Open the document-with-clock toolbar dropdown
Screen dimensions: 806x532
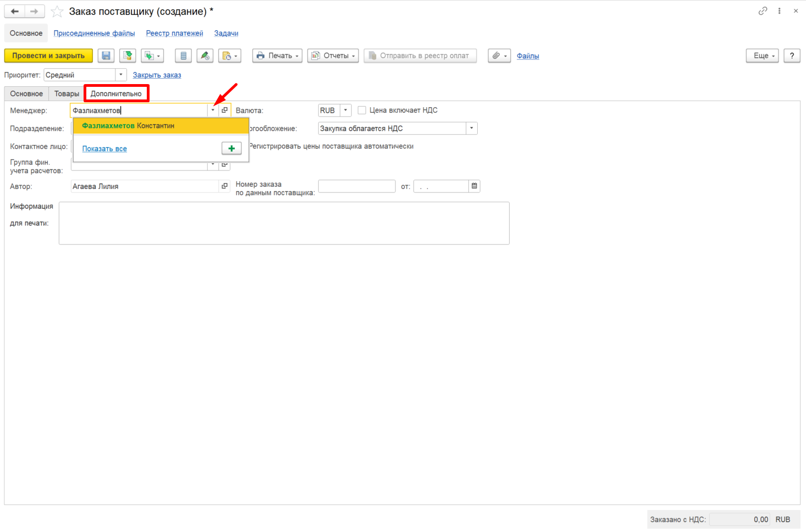pos(230,56)
